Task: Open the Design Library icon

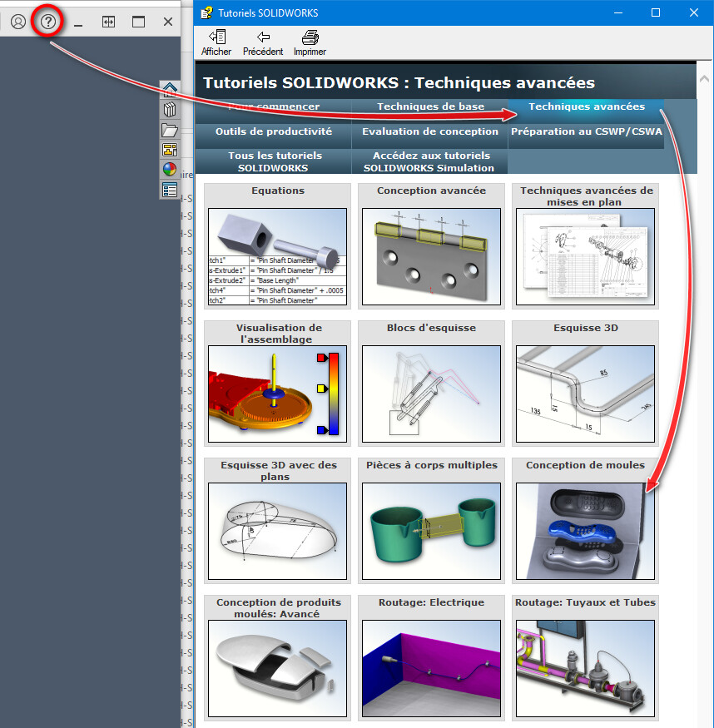Action: 170,110
